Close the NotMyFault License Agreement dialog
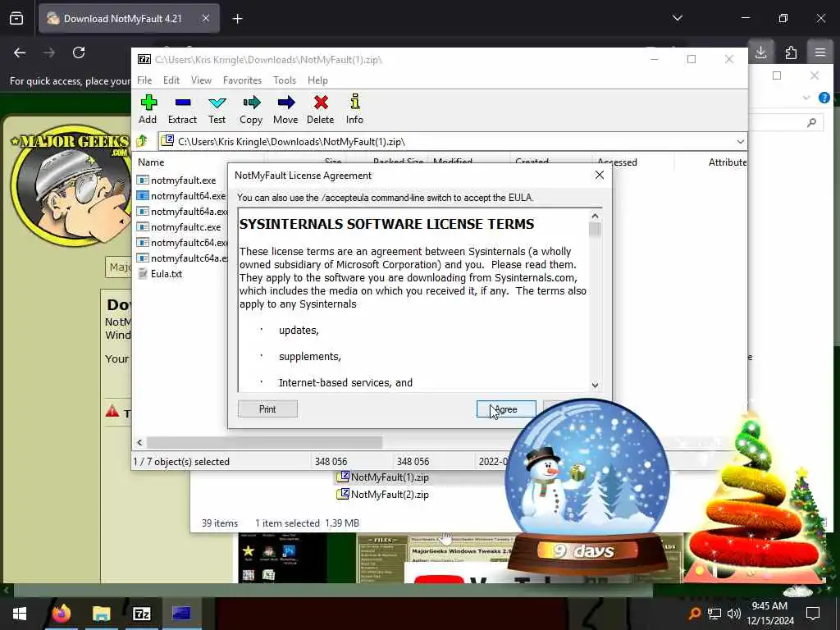Image resolution: width=840 pixels, height=630 pixels. pyautogui.click(x=600, y=176)
